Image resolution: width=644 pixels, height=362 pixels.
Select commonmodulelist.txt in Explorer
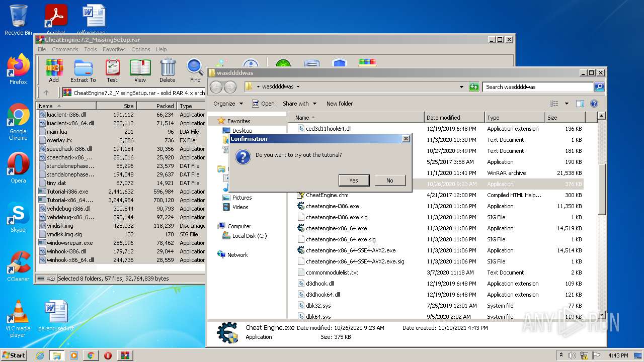click(x=332, y=273)
